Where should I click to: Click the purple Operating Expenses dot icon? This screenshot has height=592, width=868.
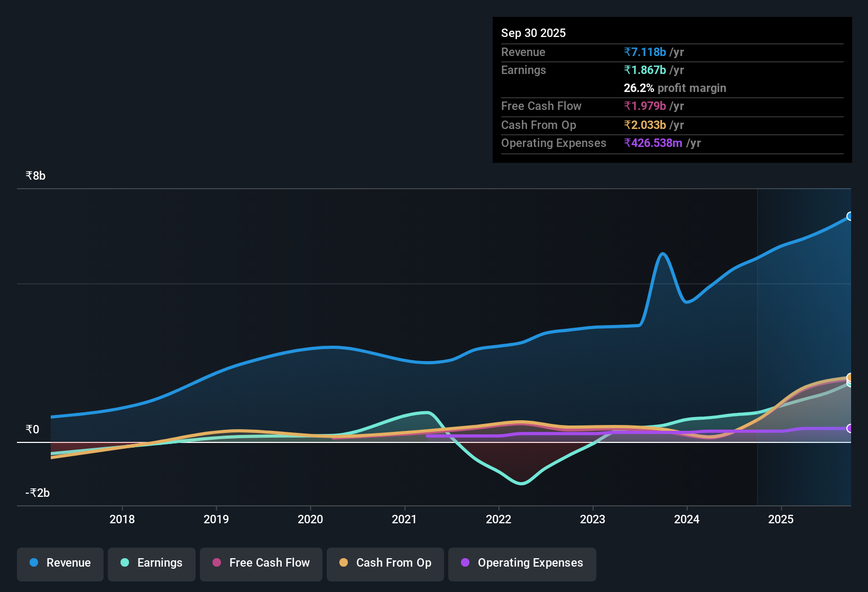click(465, 563)
